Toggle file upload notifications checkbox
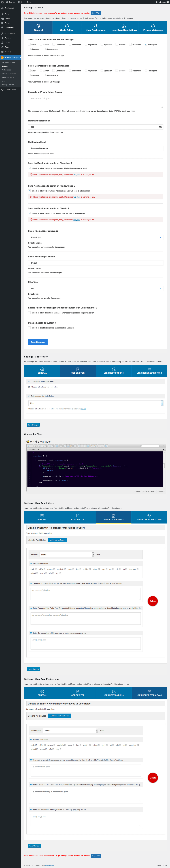 tap(29, 168)
